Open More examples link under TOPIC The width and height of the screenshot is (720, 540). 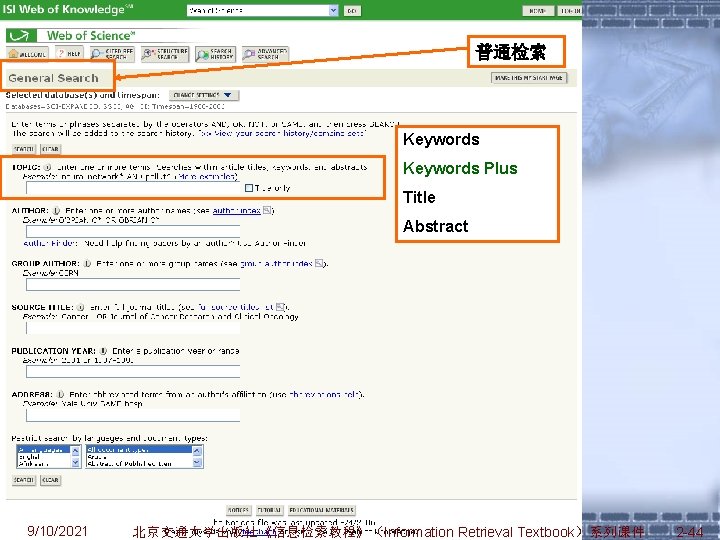(207, 176)
